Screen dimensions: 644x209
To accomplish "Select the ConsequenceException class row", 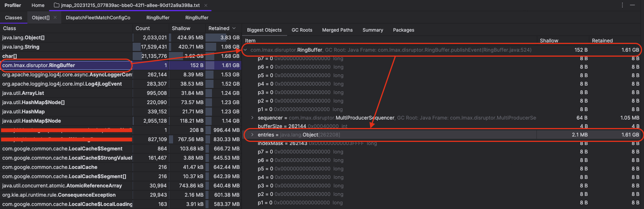I will [x=121, y=195].
